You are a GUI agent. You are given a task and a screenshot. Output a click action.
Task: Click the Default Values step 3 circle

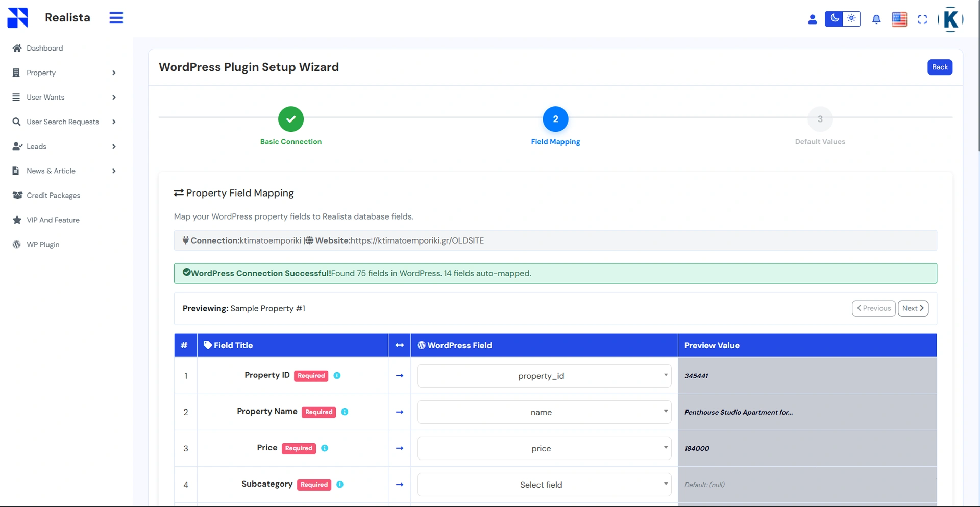click(x=820, y=119)
